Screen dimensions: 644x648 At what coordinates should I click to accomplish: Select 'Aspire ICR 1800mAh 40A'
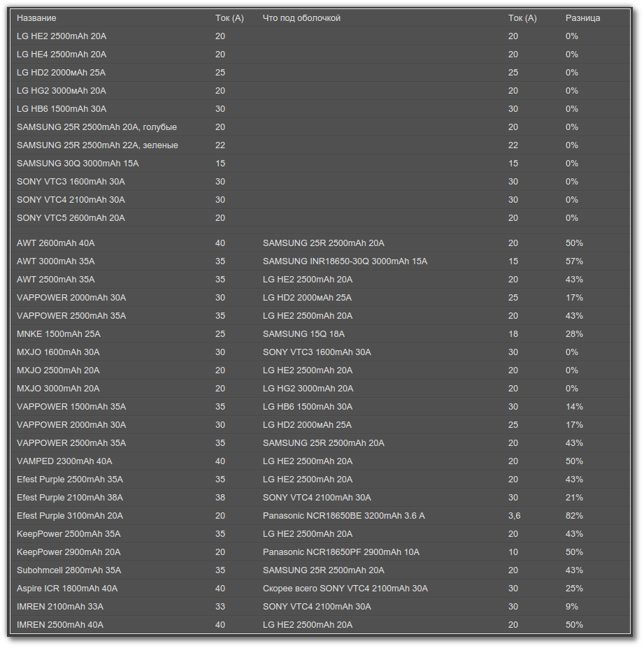(67, 589)
